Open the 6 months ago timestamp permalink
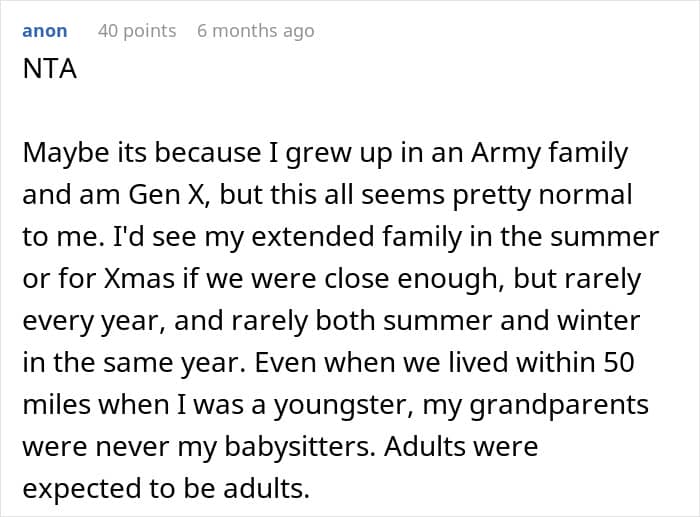Viewport: 700px width, 517px height. tap(256, 31)
